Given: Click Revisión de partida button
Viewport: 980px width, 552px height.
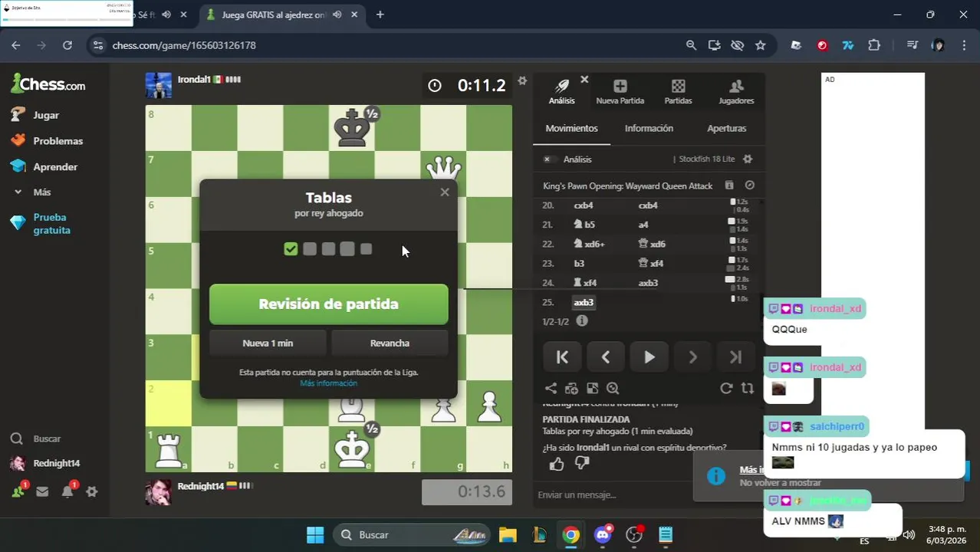Looking at the screenshot, I should coord(328,304).
